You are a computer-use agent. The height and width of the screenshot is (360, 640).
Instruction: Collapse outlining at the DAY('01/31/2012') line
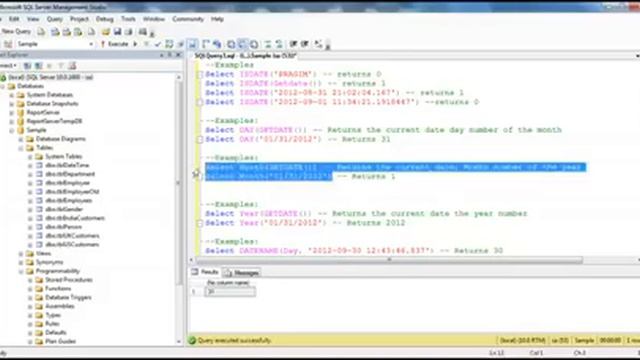coord(200,140)
